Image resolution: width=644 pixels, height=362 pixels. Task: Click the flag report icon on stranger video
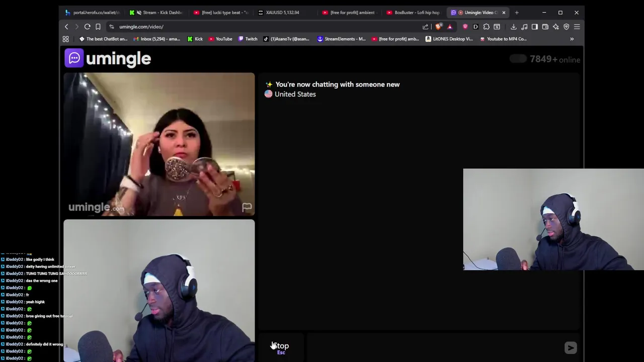tap(247, 207)
